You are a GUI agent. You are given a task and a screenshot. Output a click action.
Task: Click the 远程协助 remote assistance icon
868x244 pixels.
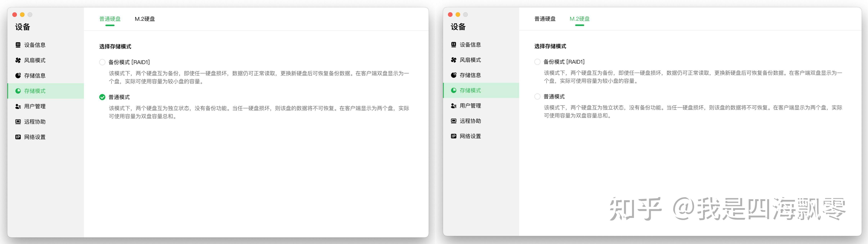(x=18, y=121)
